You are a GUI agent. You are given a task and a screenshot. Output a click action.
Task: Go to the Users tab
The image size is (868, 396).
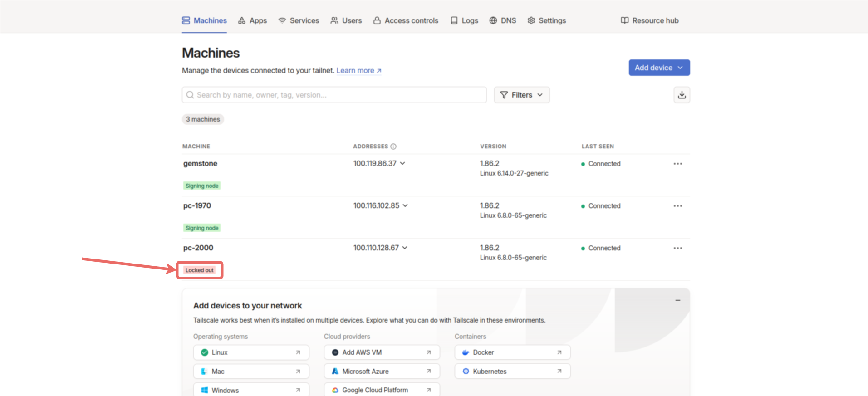346,20
